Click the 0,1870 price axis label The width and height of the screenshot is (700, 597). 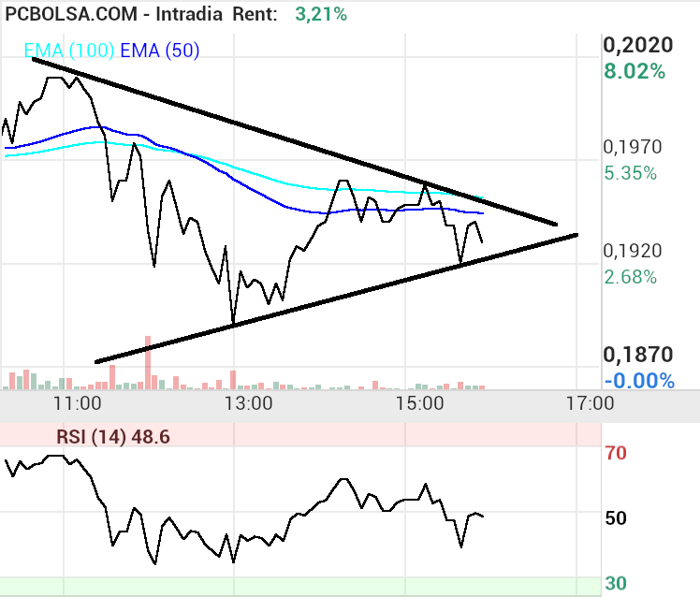point(638,355)
